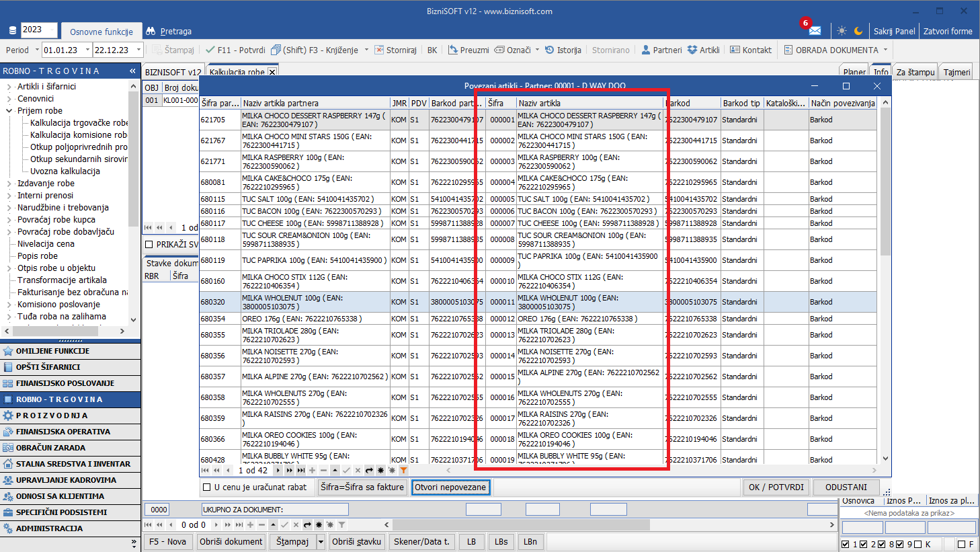This screenshot has height=552, width=980.
Task: Toggle the checkbox labeled K
Action: [918, 545]
